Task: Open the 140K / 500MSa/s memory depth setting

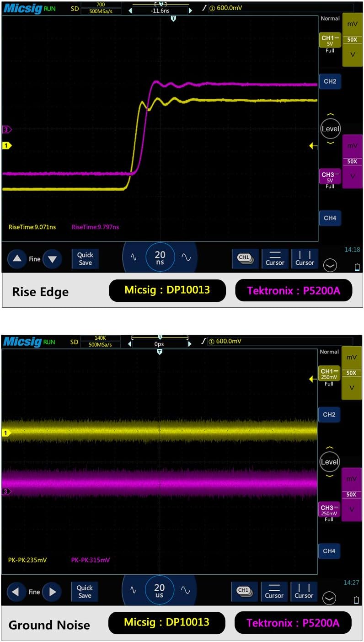Action: click(x=101, y=341)
